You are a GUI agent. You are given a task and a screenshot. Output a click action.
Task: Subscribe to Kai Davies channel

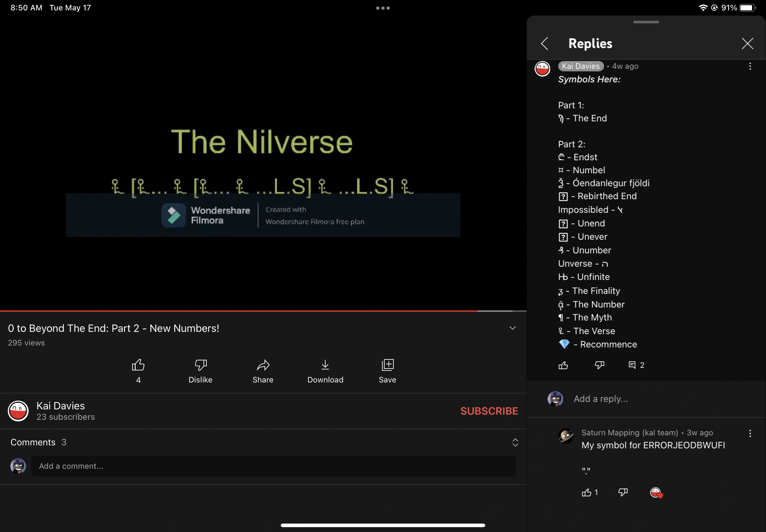click(x=489, y=411)
